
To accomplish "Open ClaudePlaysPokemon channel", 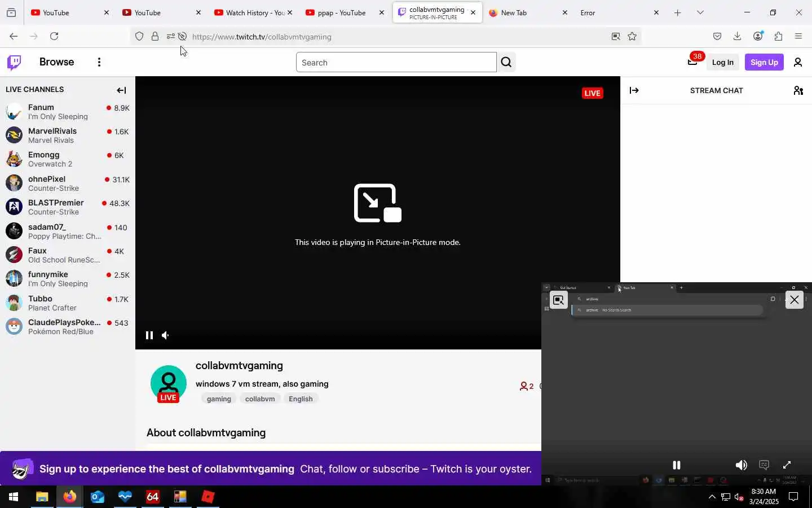I will 68,327.
